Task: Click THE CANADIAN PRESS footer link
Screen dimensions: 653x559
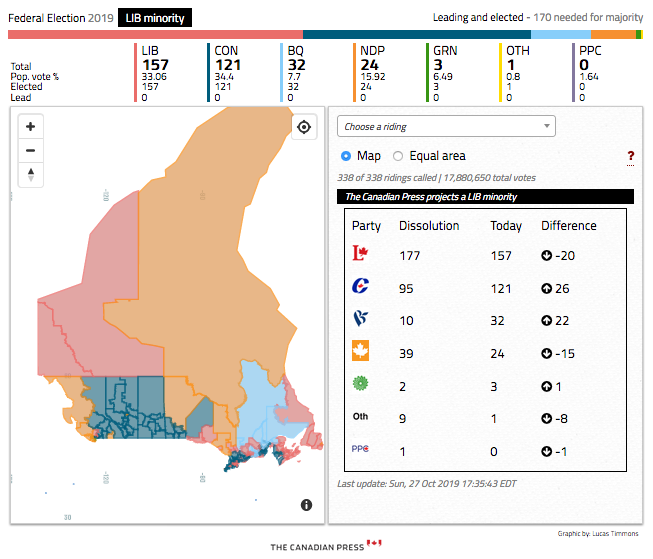Action: coord(317,547)
